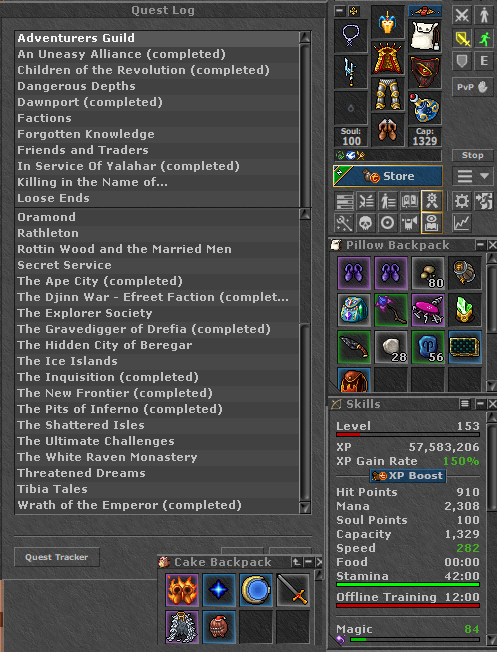Expand the hamburger menu dropdown arrow
The height and width of the screenshot is (652, 497).
click(x=484, y=176)
